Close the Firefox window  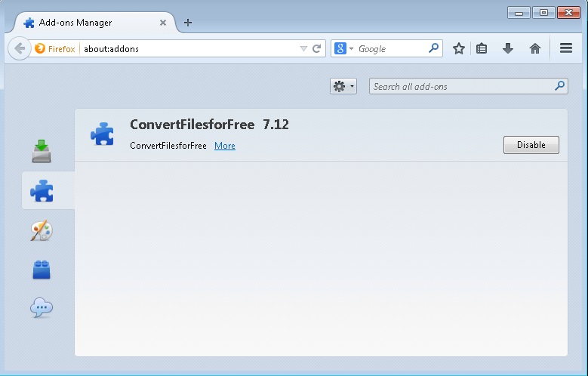tap(568, 13)
